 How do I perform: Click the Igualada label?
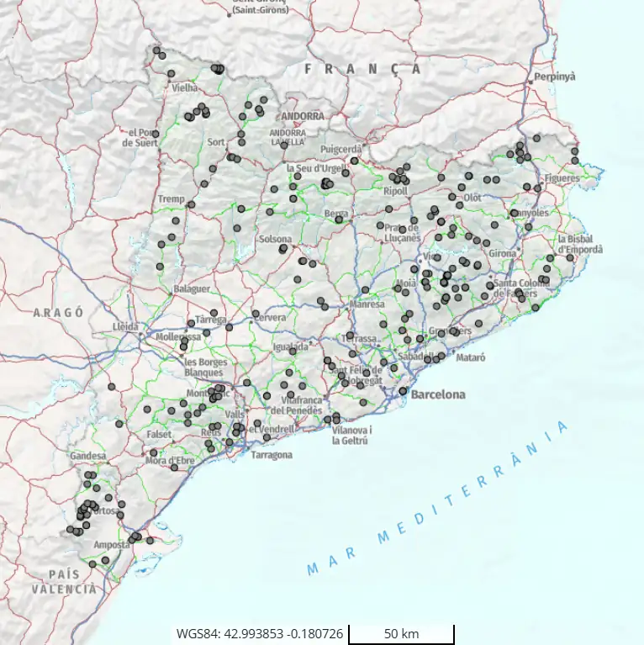[290, 347]
